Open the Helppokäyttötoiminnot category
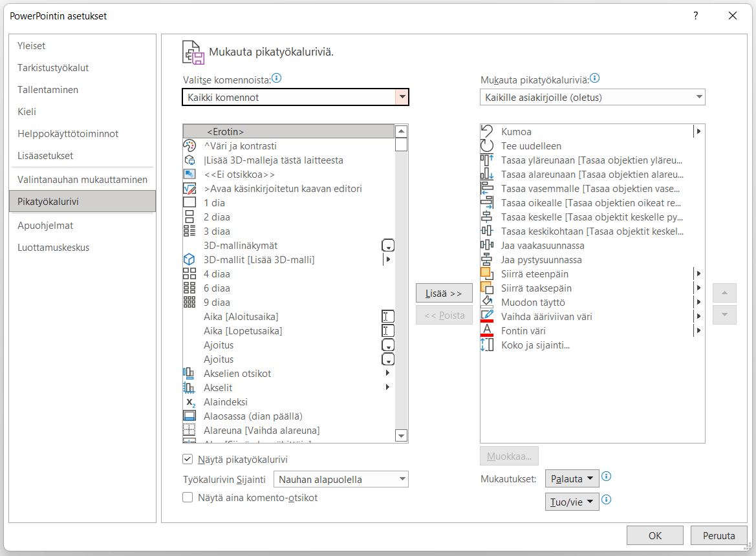 coord(82,133)
